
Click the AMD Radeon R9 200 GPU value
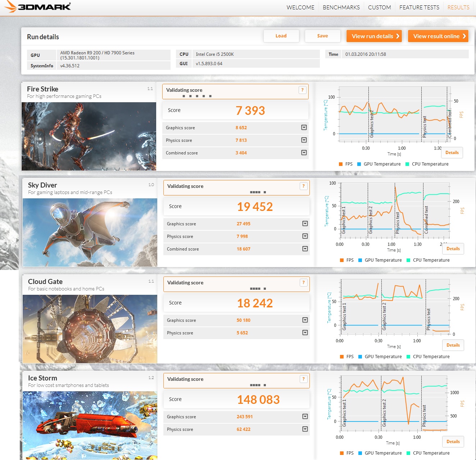tap(98, 55)
